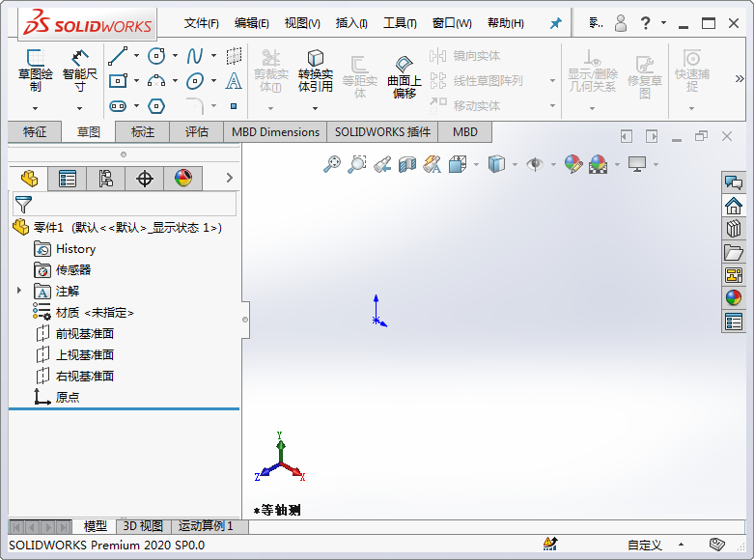Click Edit Appearance color ball icon
754x560 pixels.
click(573, 164)
